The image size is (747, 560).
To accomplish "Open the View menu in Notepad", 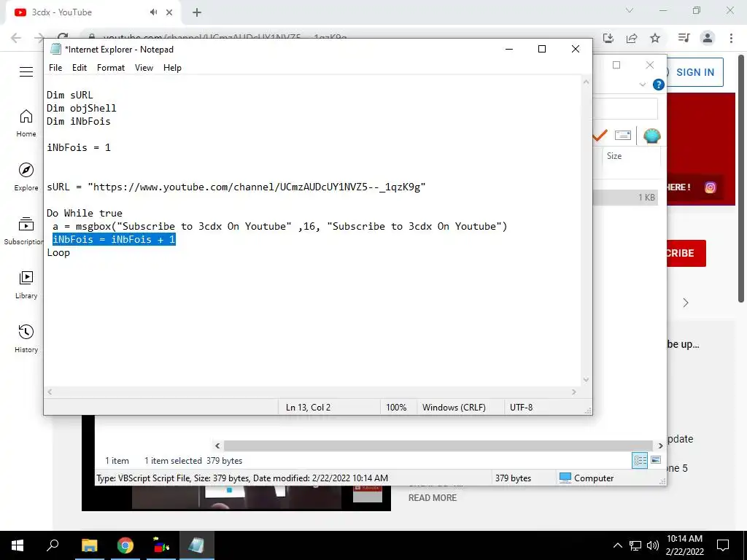I will click(144, 68).
